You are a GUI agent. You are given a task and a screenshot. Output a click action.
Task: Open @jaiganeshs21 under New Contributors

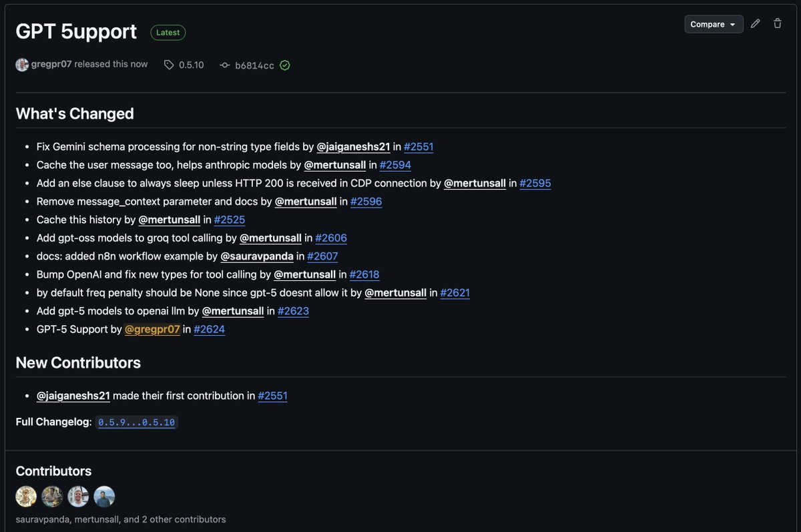pyautogui.click(x=73, y=396)
